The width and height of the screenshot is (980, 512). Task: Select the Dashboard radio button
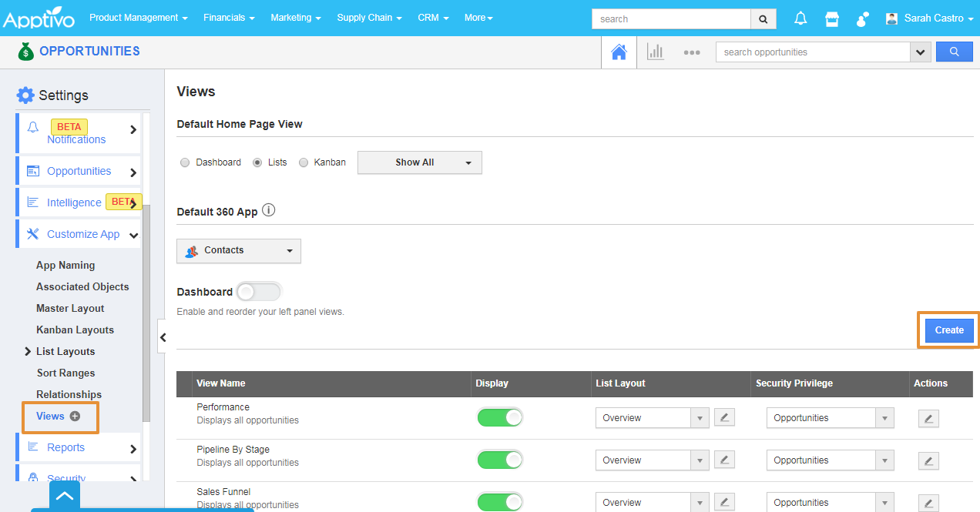coord(185,162)
